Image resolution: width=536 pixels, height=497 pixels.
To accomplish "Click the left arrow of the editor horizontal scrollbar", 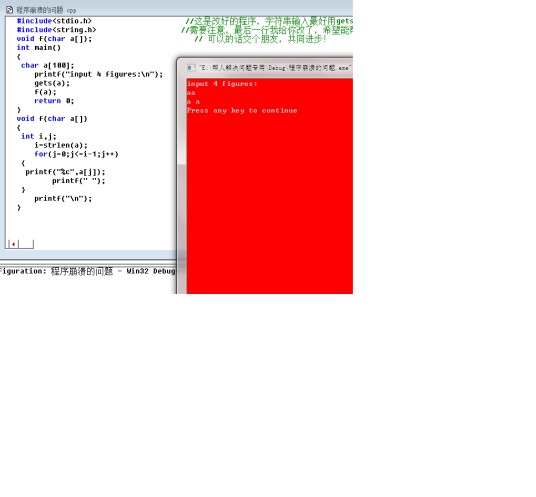I will (x=13, y=244).
